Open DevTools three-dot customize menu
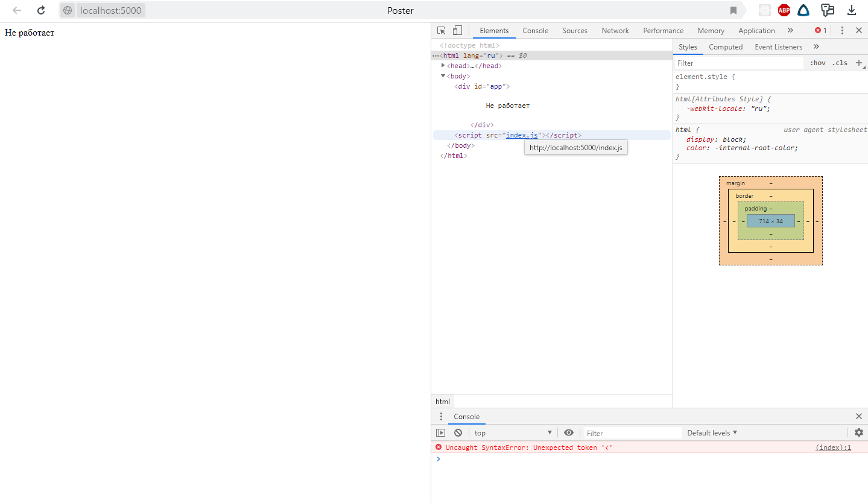 click(842, 31)
